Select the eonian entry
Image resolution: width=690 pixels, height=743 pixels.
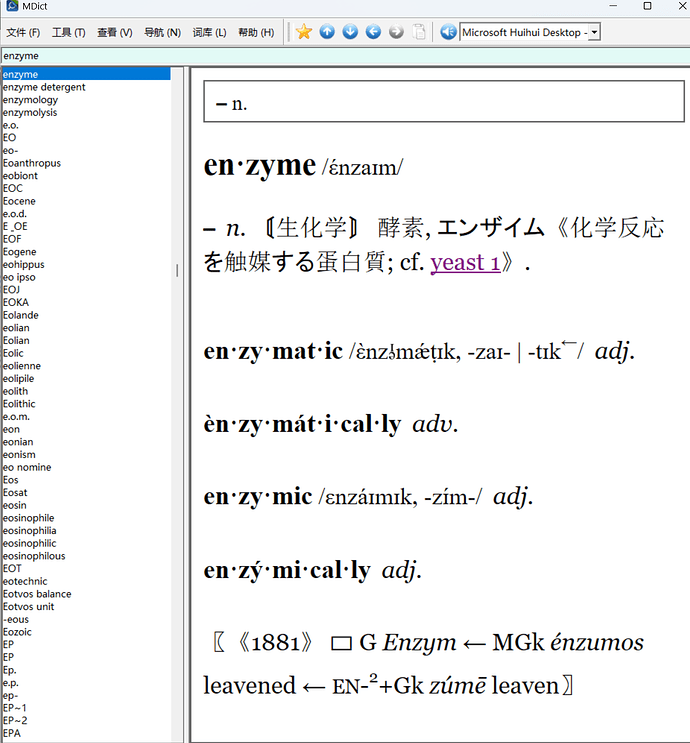18,443
